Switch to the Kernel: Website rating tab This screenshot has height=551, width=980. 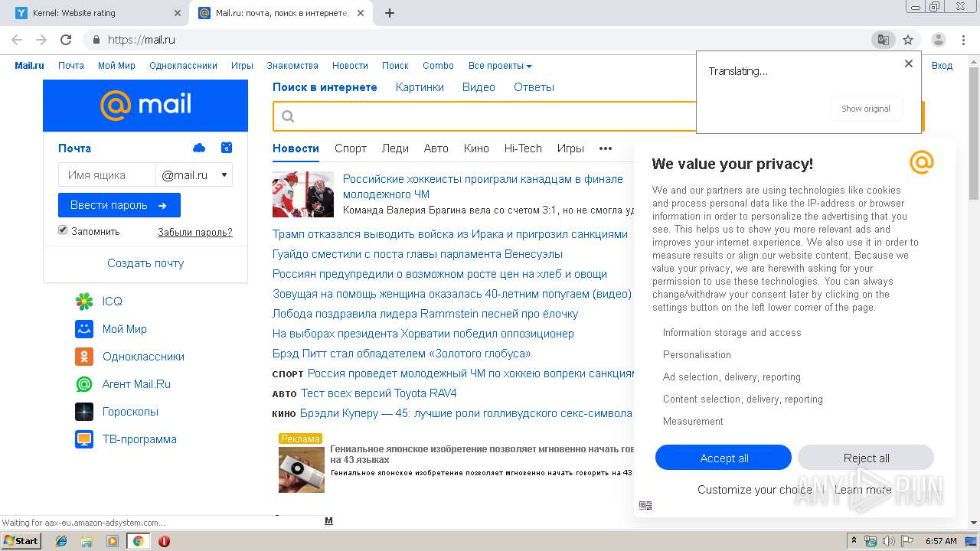[x=94, y=13]
